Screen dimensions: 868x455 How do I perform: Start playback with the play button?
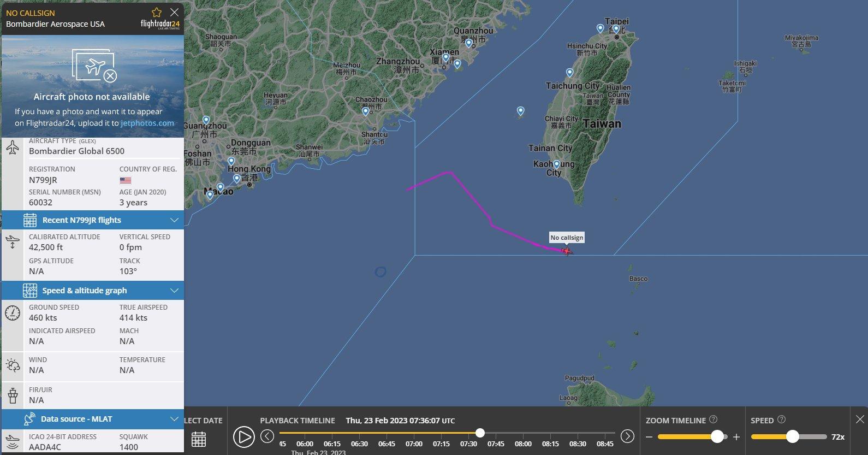click(x=243, y=437)
